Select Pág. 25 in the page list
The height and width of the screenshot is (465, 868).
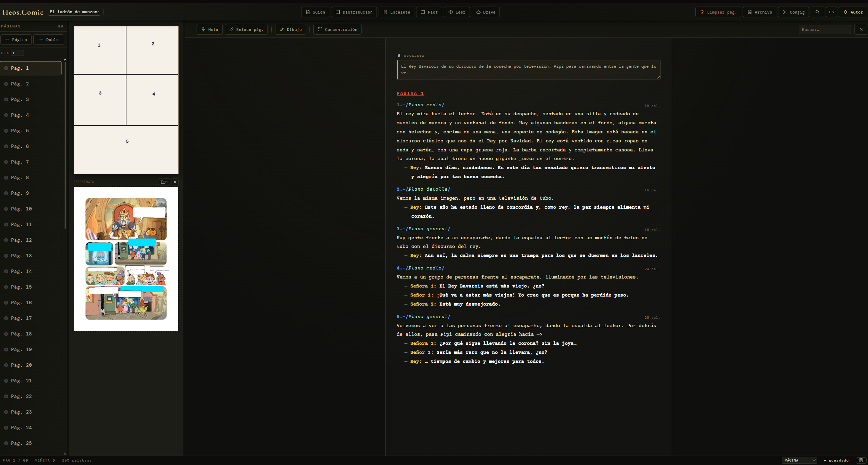[x=31, y=443]
